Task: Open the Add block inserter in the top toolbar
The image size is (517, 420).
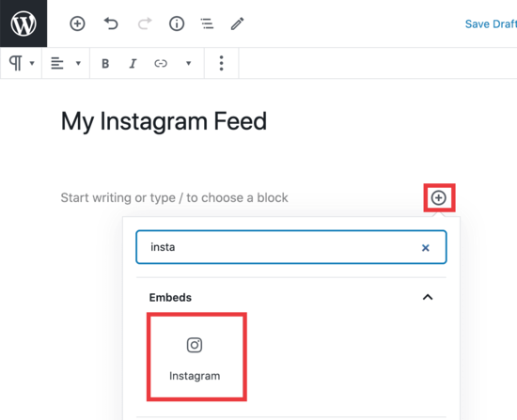Action: (77, 23)
